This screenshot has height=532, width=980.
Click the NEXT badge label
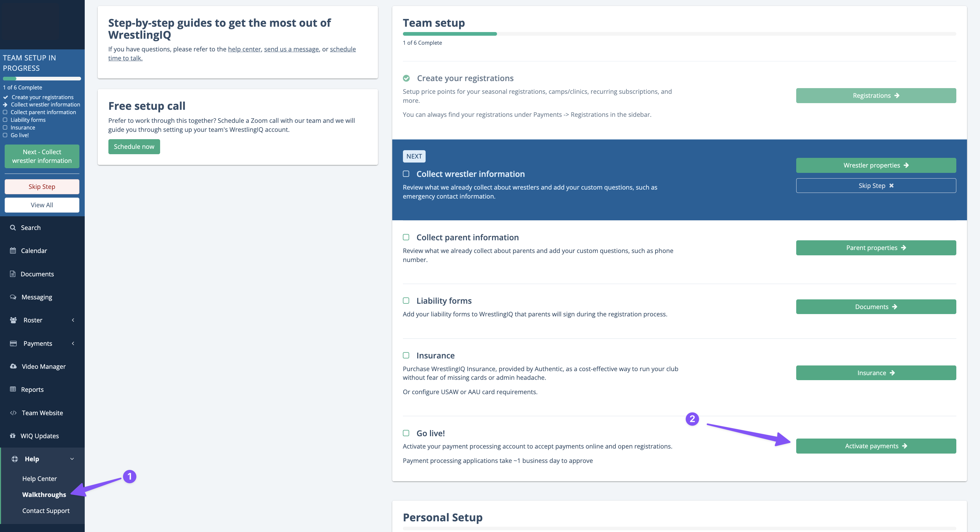coord(414,157)
